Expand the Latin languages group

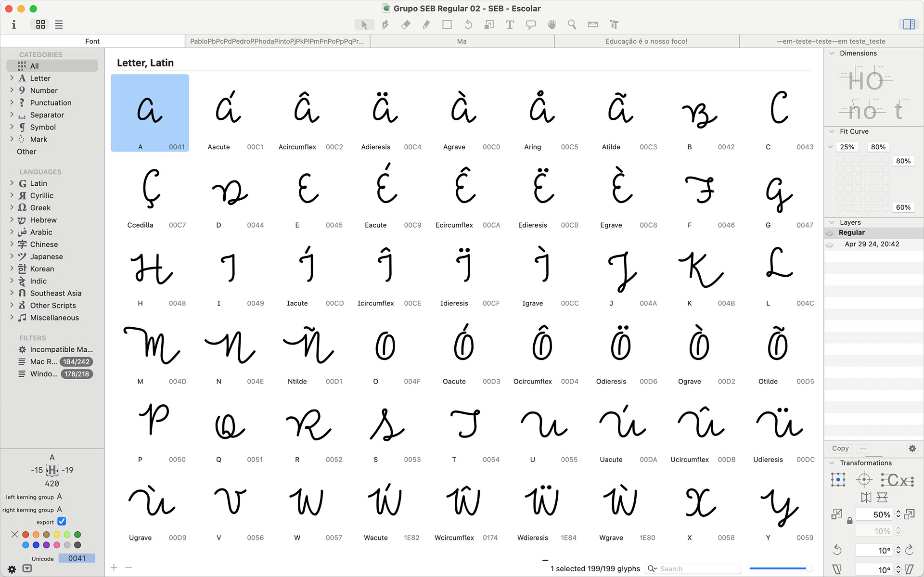tap(12, 183)
